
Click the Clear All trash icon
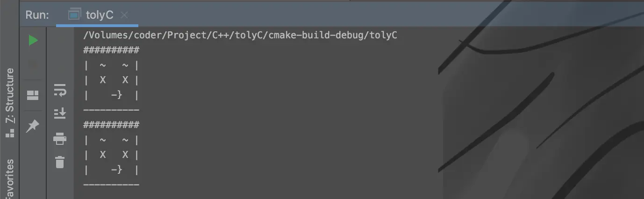(60, 162)
